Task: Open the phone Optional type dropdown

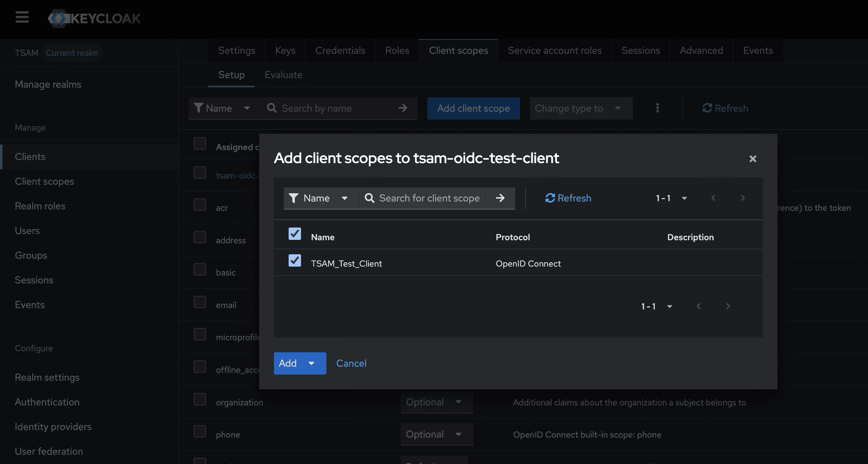Action: [x=437, y=434]
